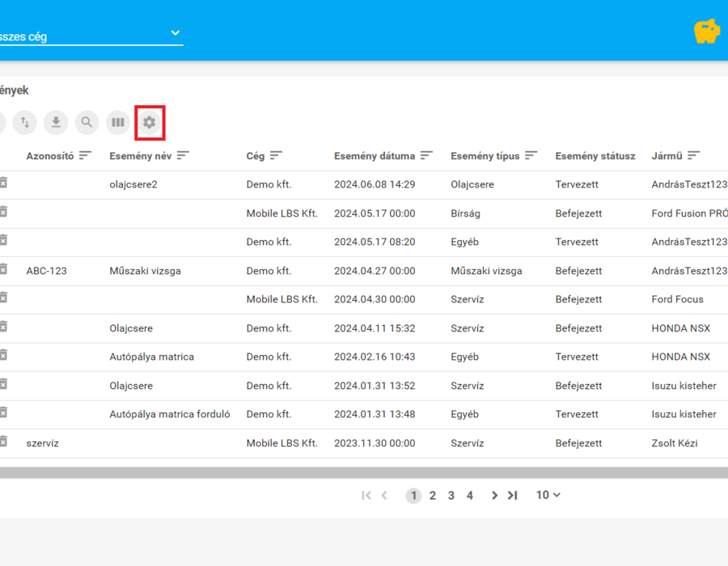
Task: Select the 2024.04.11 15:32 date cell
Action: pos(375,328)
